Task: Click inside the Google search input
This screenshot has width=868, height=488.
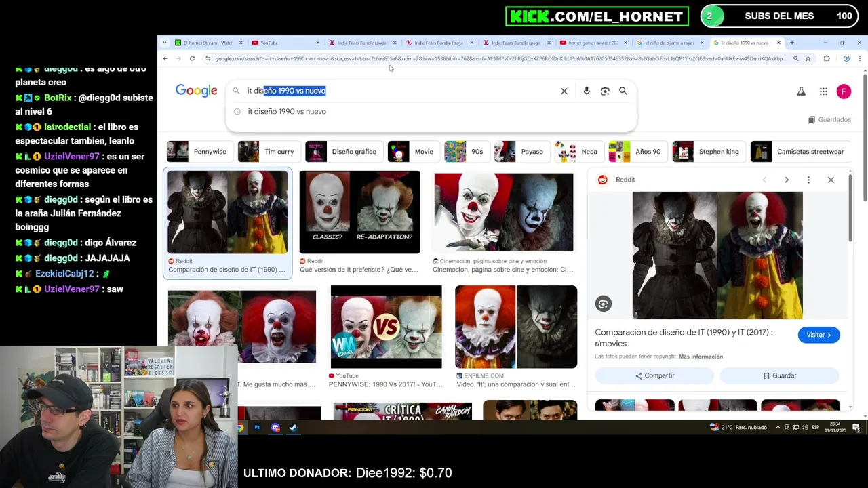Action: (x=400, y=91)
